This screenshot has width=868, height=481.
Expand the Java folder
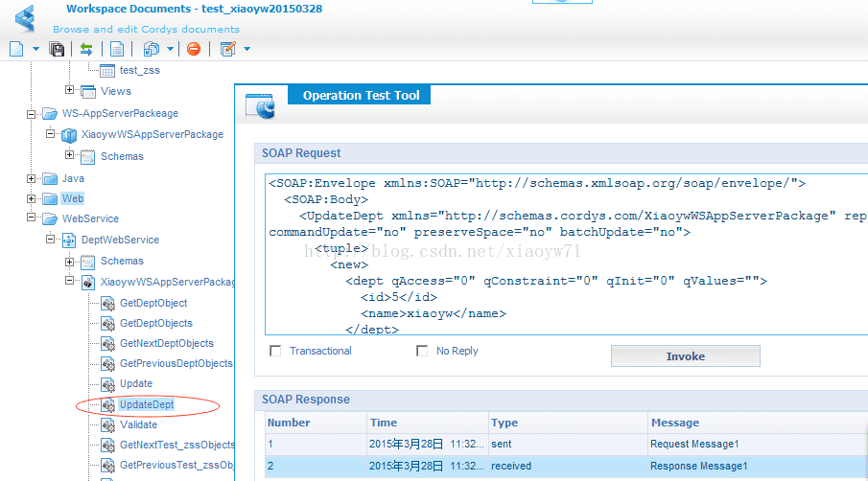pyautogui.click(x=31, y=178)
